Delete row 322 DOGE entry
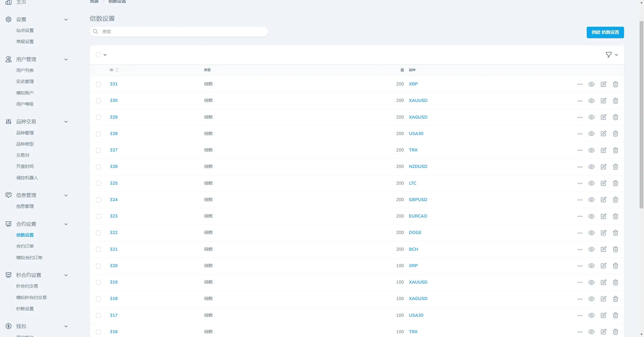This screenshot has height=337, width=644. 616,233
